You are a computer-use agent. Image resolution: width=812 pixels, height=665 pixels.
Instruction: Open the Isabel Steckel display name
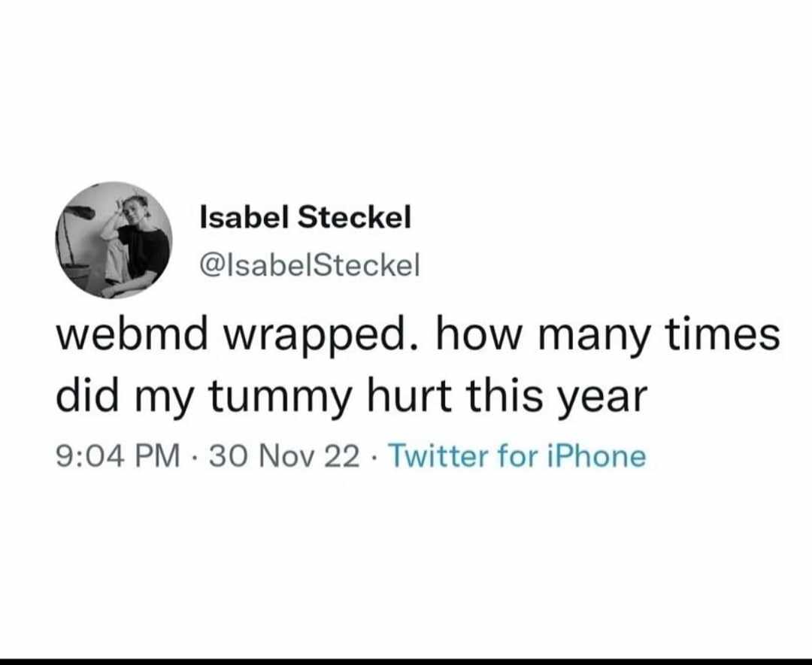[305, 218]
